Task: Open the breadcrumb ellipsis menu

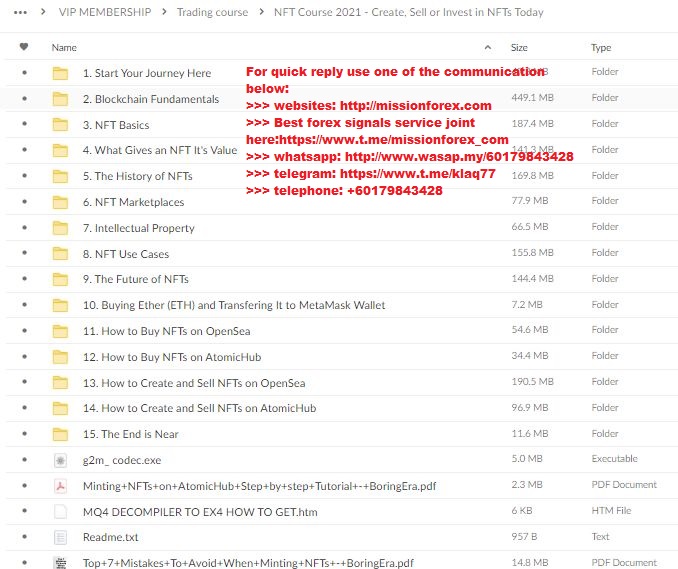Action: pos(20,13)
